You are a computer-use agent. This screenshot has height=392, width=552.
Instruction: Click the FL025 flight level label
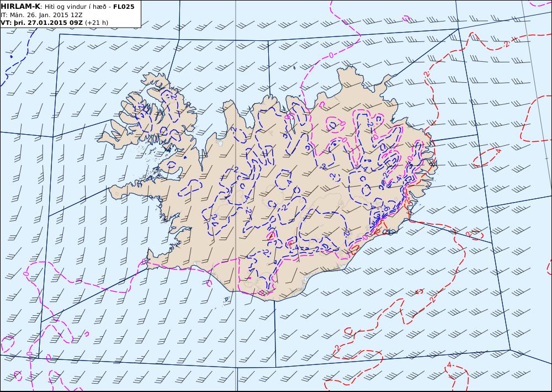coord(124,6)
